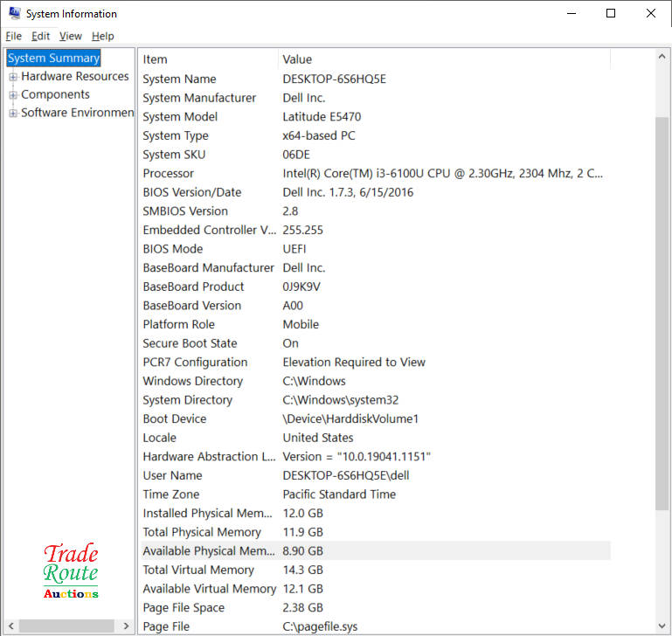Open the File menu
This screenshot has width=672, height=636.
click(x=13, y=36)
